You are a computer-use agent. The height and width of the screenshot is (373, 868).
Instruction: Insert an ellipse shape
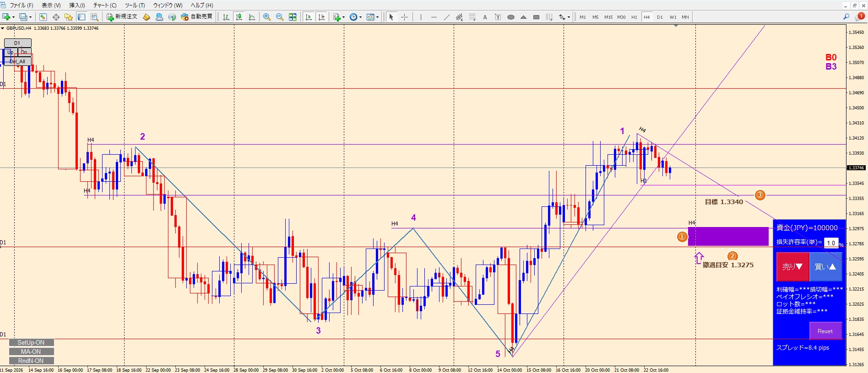[x=511, y=17]
